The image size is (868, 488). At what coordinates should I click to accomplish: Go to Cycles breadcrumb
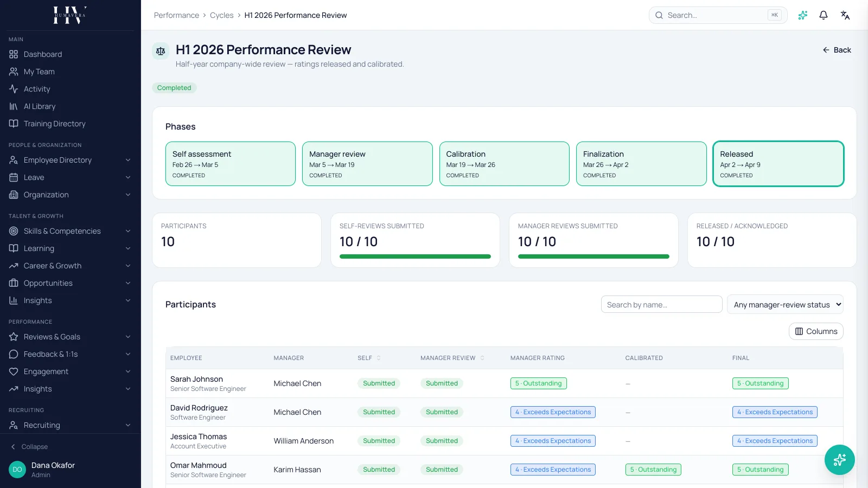click(x=221, y=15)
